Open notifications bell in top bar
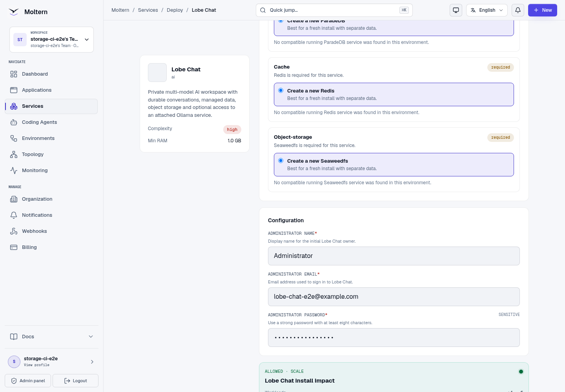This screenshot has width=565, height=392. [518, 10]
